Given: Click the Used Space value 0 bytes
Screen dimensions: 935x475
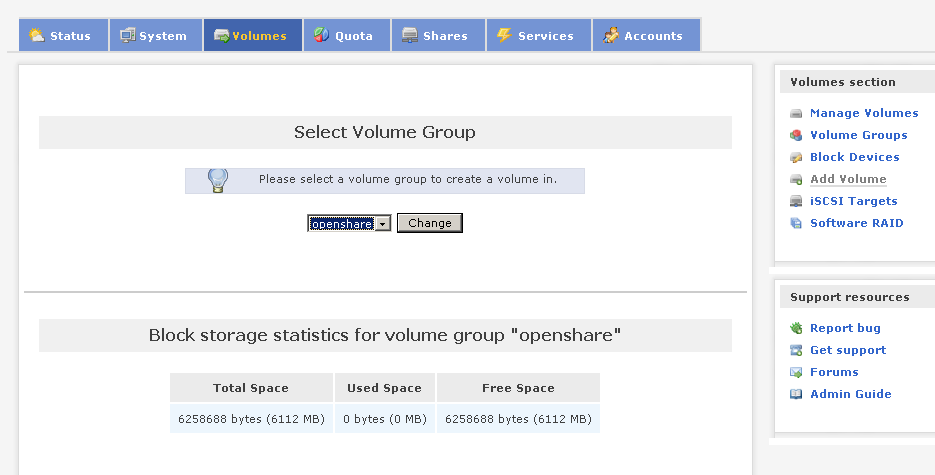Looking at the screenshot, I should 385,419.
